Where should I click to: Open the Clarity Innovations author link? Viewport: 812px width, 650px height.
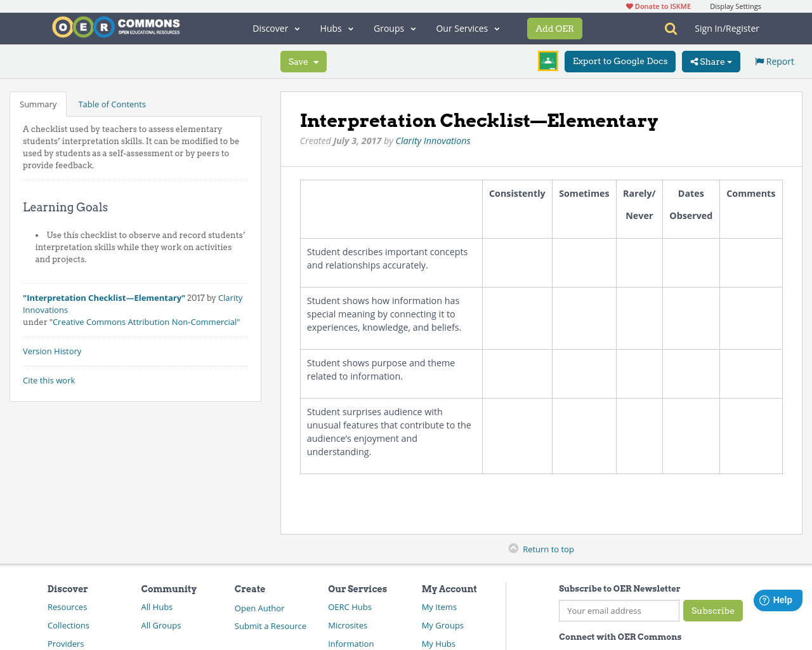click(433, 140)
